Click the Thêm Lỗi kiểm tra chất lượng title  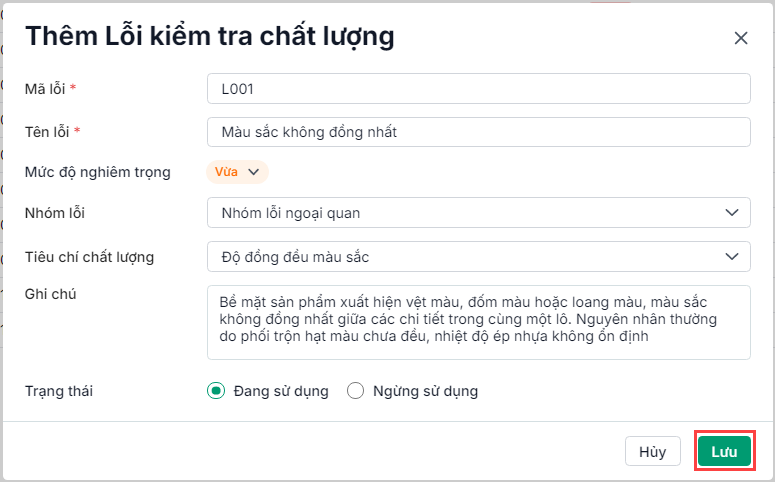(209, 36)
